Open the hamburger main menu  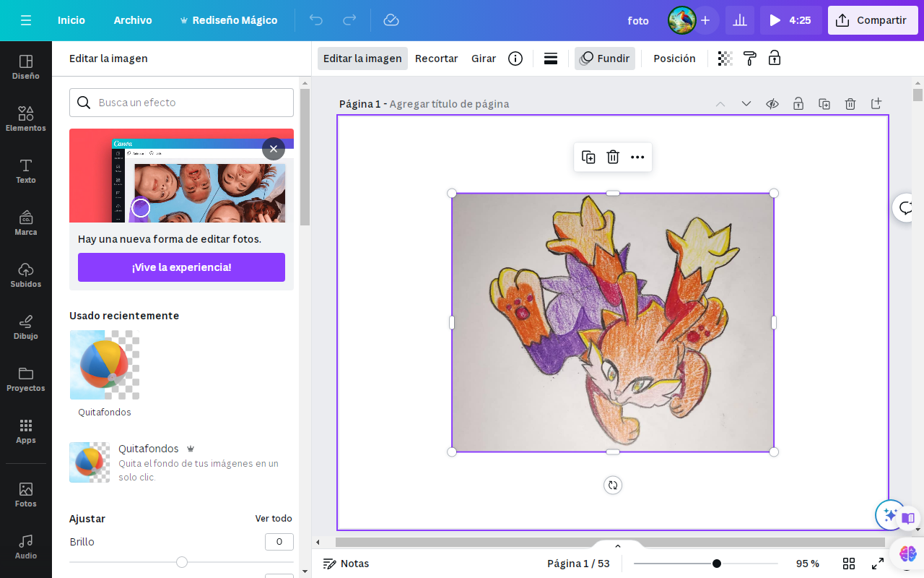tap(26, 20)
